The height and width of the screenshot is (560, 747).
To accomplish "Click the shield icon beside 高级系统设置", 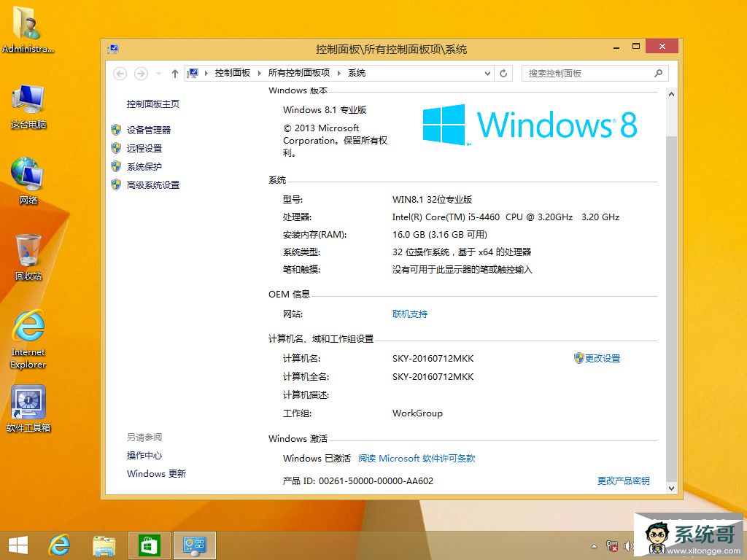I will 116,184.
